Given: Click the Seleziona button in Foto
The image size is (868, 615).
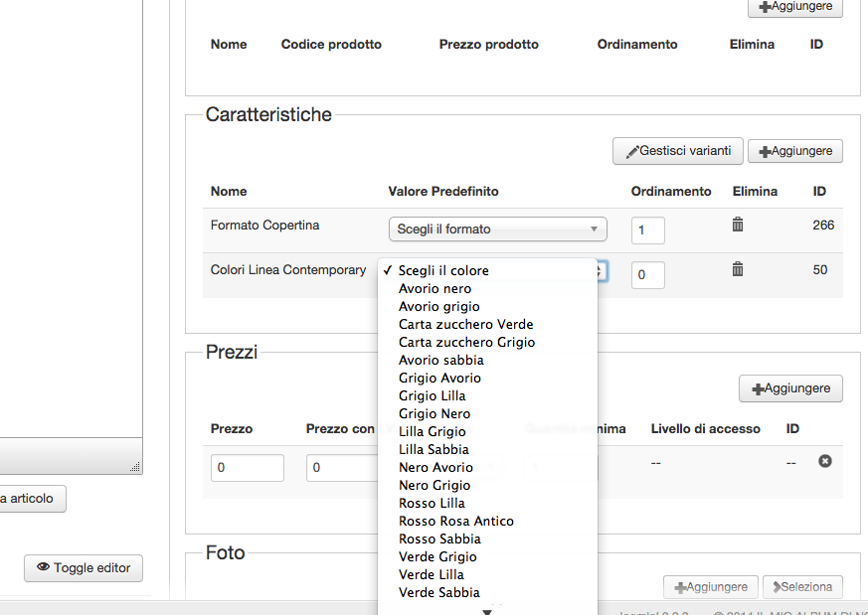Looking at the screenshot, I should 802,587.
